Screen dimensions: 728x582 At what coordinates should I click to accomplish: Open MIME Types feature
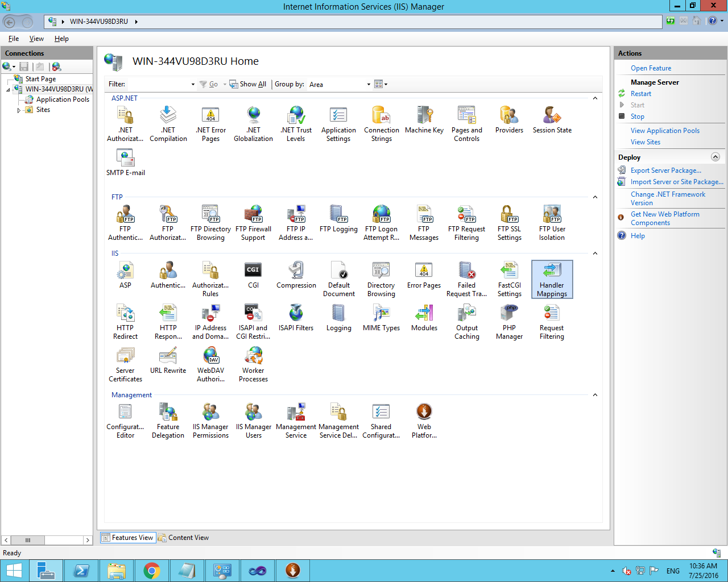pos(381,318)
